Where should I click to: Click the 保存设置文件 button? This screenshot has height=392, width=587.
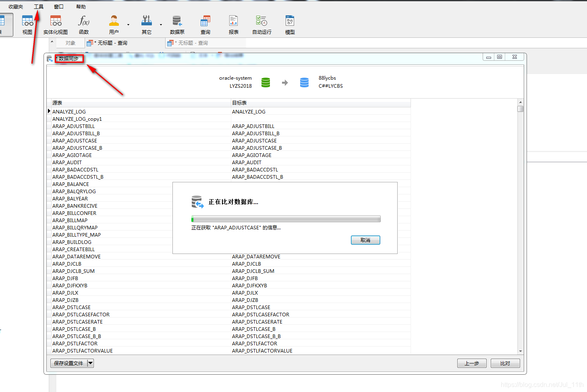pyautogui.click(x=69, y=363)
